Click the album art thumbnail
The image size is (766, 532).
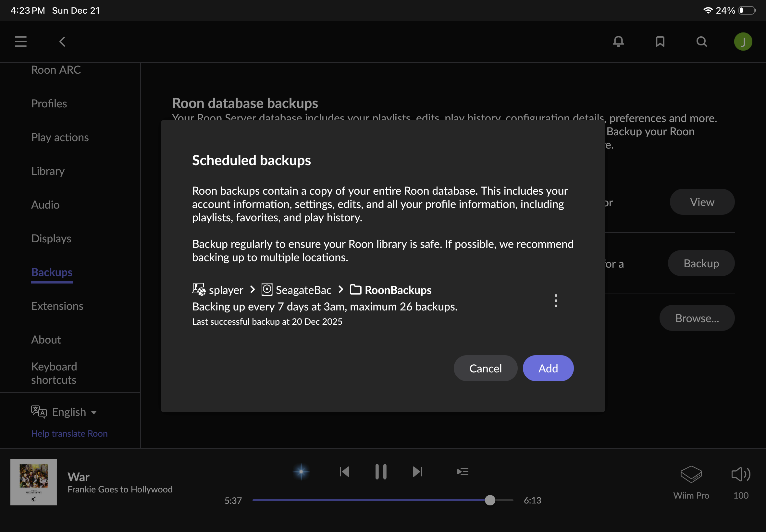point(34,482)
